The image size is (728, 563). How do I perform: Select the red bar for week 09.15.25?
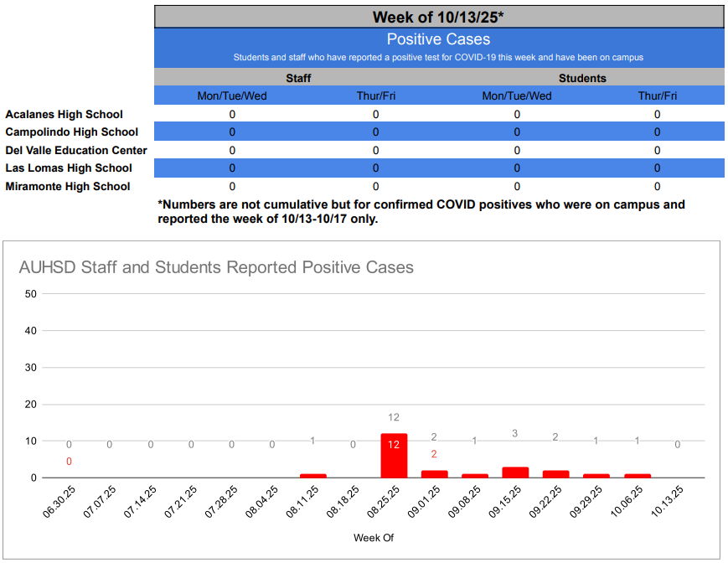coord(515,472)
